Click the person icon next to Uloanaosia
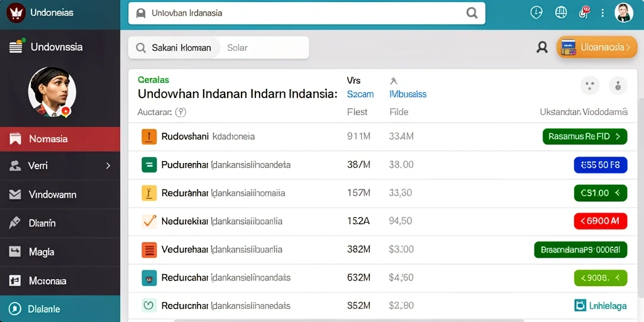644x322 pixels. tap(542, 48)
